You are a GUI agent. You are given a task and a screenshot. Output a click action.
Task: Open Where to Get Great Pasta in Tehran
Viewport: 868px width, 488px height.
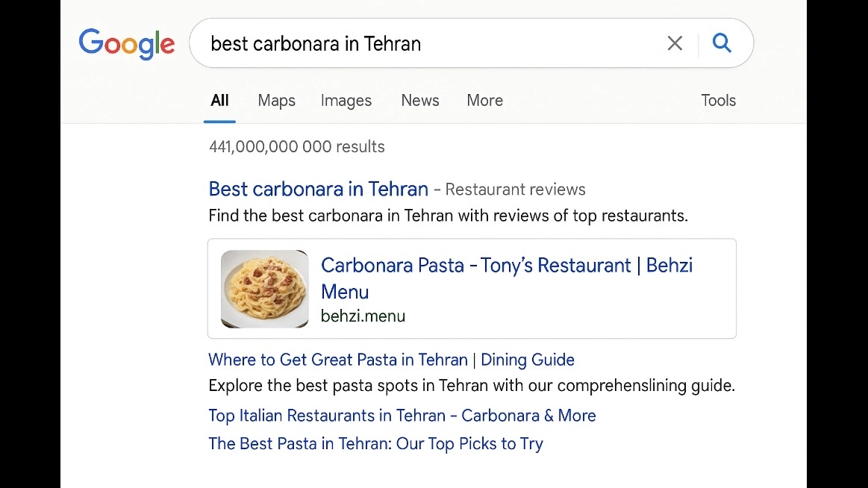click(x=391, y=360)
